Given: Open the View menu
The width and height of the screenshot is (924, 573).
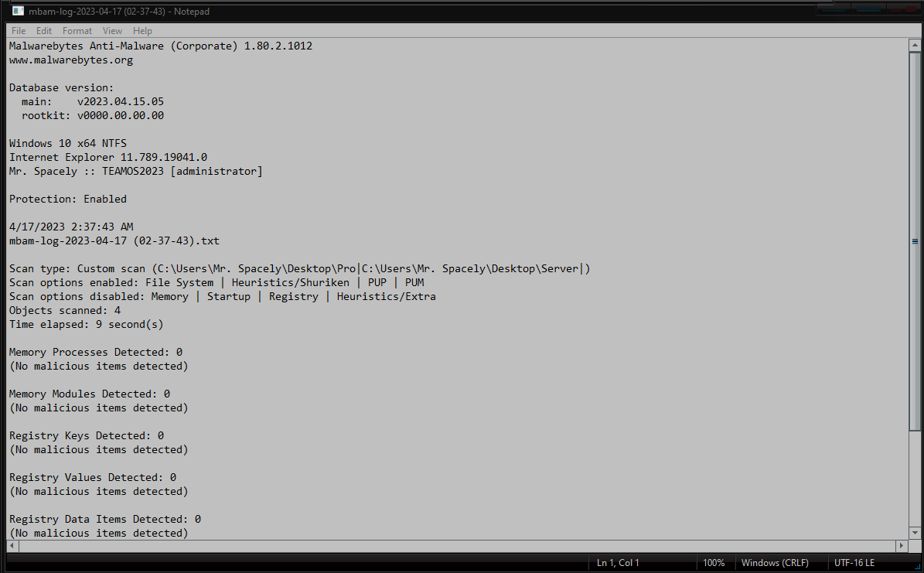Looking at the screenshot, I should point(112,31).
